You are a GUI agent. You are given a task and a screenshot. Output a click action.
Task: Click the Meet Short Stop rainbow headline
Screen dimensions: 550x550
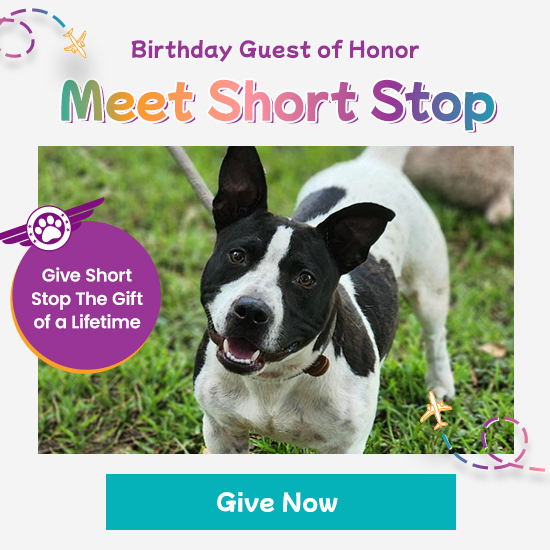point(279,103)
